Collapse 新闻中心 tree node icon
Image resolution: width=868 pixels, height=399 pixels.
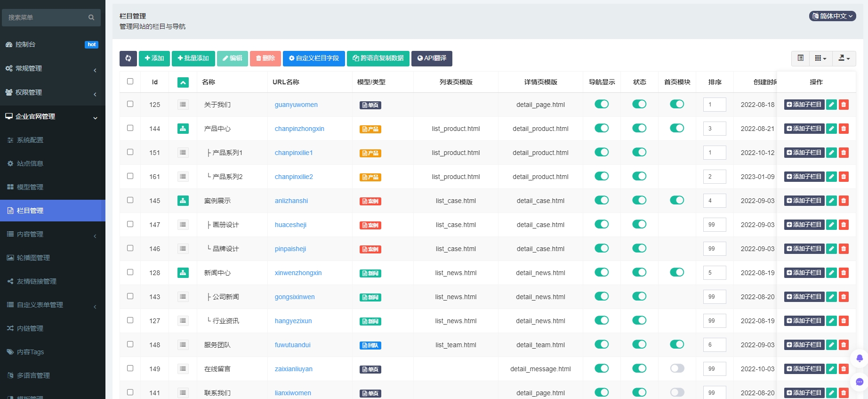click(183, 273)
